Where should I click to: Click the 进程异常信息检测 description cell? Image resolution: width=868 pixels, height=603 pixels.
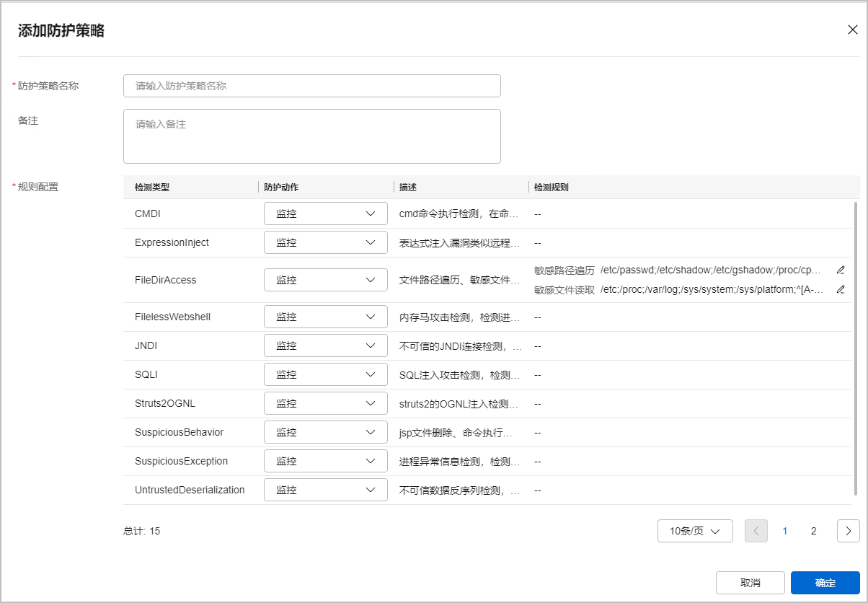pos(459,461)
